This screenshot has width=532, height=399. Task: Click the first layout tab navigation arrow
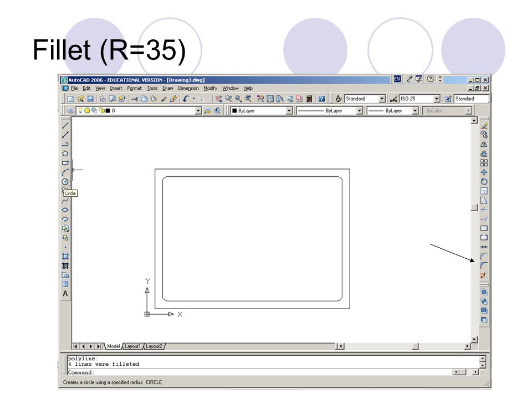click(75, 346)
